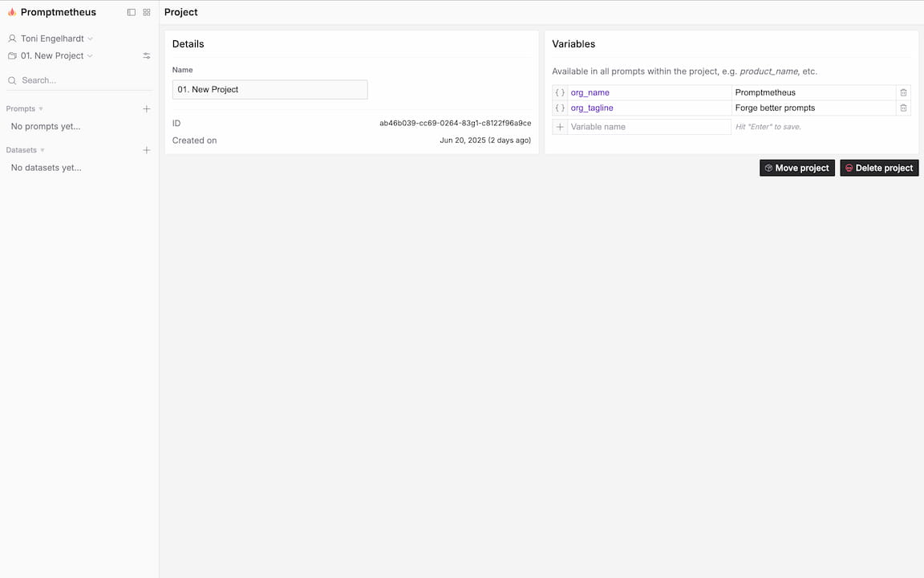Collapse the Datasets section
This screenshot has height=578, width=924.
(26, 150)
